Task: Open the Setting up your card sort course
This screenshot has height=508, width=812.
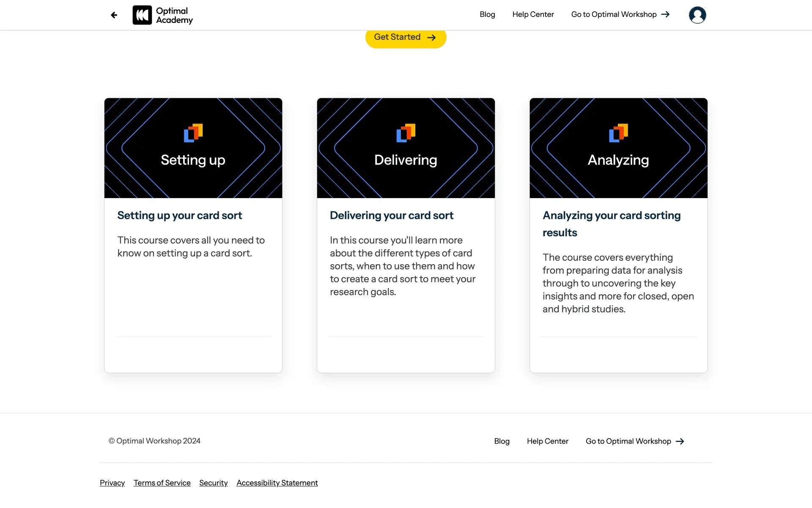Action: (180, 215)
